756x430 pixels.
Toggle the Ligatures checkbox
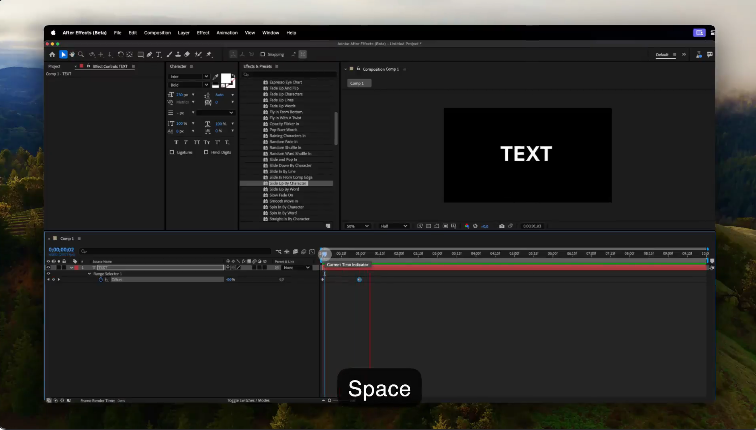(x=172, y=152)
